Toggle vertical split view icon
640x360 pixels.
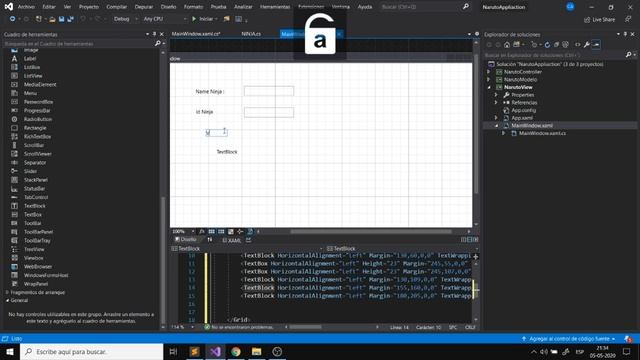coord(464,240)
